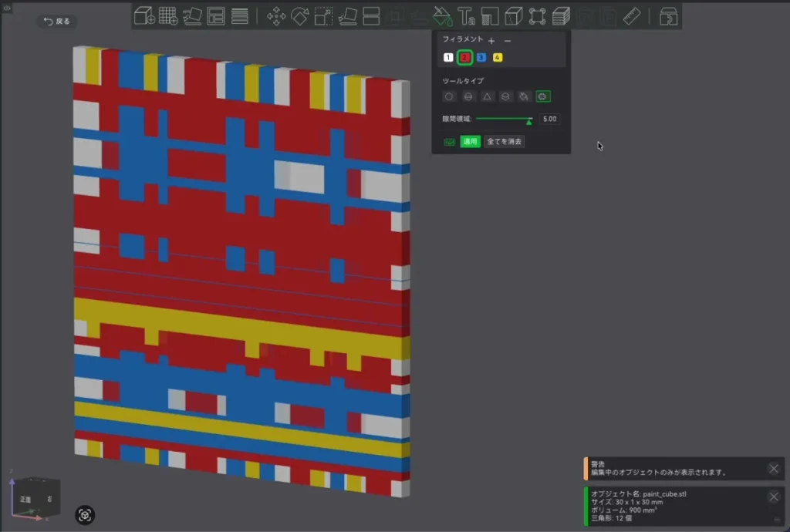Select the Rotate tool
Image resolution: width=790 pixels, height=532 pixels.
click(x=300, y=16)
